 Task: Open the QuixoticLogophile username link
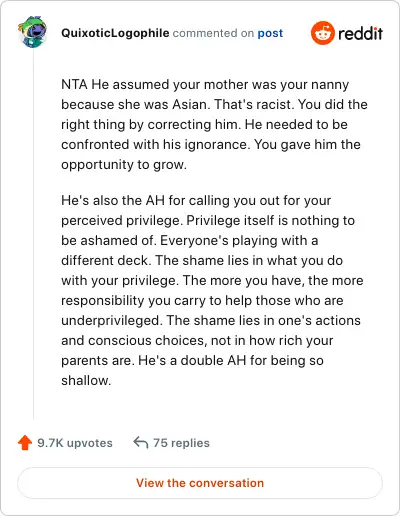click(115, 33)
